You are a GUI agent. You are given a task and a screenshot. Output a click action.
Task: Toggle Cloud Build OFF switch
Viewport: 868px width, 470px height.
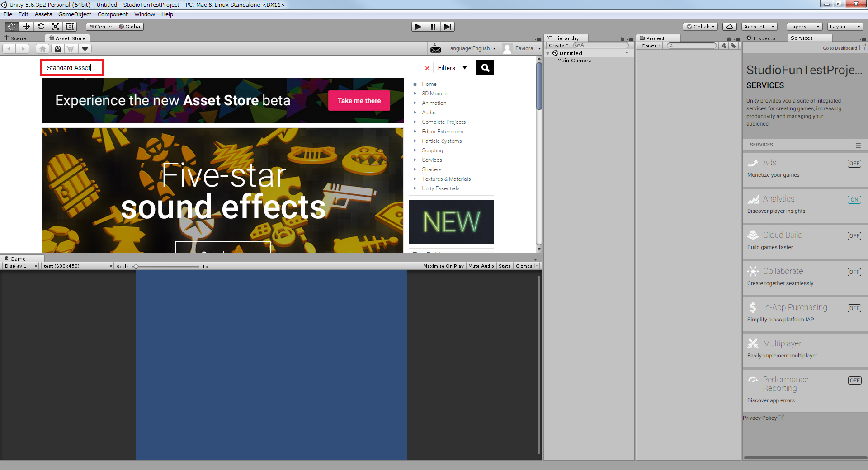tap(854, 236)
